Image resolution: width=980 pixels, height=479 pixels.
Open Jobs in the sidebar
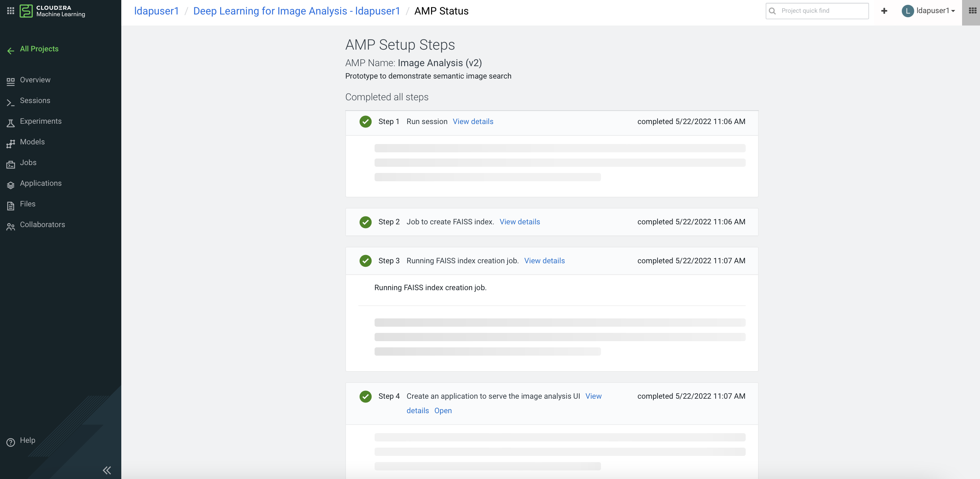(x=28, y=162)
